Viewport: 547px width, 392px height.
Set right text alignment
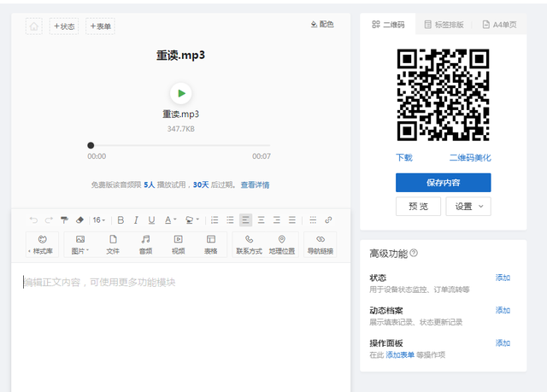(x=277, y=219)
